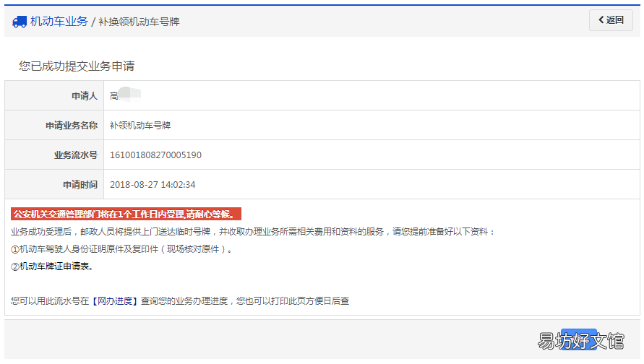
Task: Select the 申请业务名称 label cell
Action: click(54, 125)
